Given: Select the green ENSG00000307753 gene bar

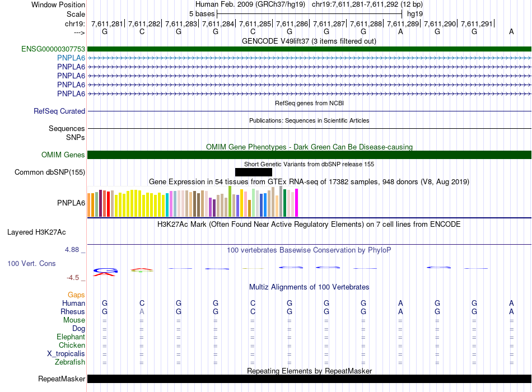Looking at the screenshot, I should 309,49.
